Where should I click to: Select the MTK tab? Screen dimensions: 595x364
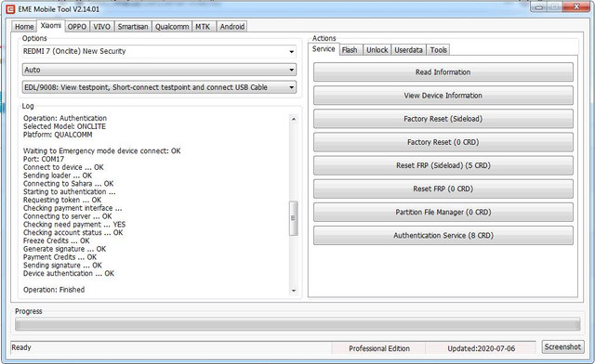pyautogui.click(x=203, y=27)
